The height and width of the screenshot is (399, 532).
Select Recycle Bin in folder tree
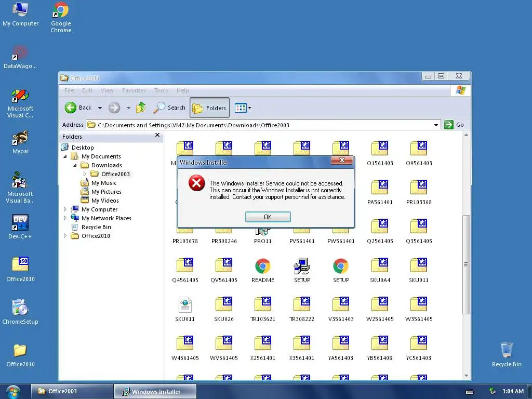click(x=96, y=227)
